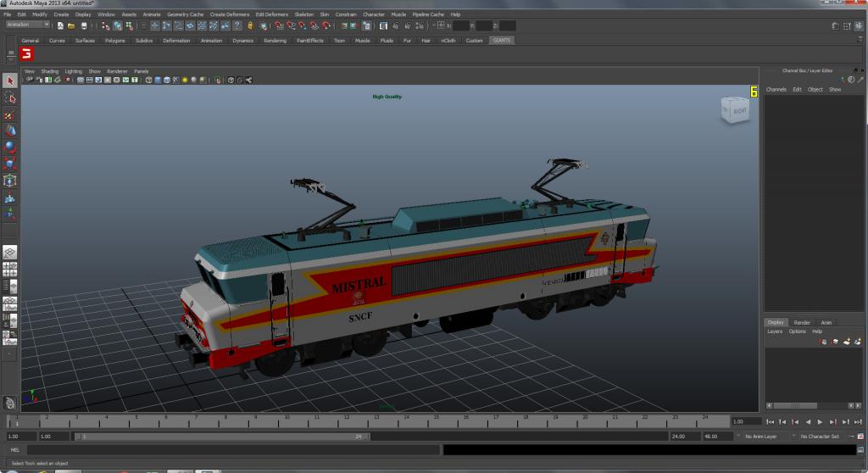Open animation preferences red icon
The width and height of the screenshot is (868, 473).
tap(861, 437)
